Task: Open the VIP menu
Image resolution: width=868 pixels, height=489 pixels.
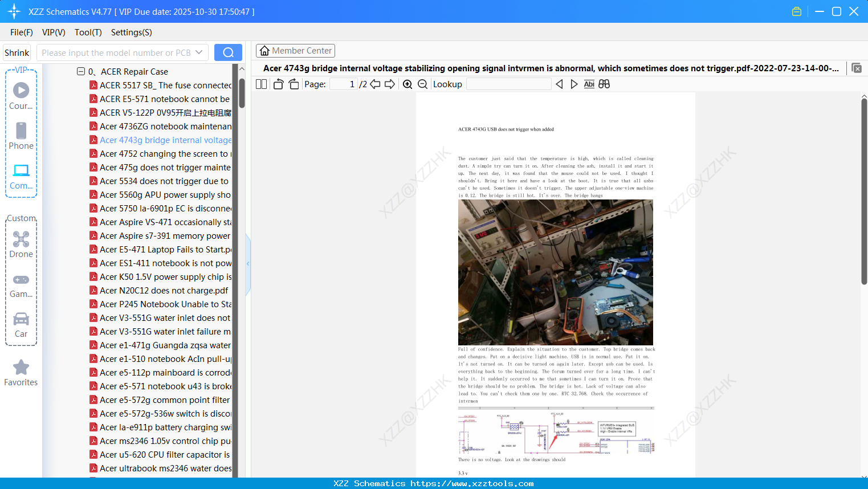Action: 54,32
